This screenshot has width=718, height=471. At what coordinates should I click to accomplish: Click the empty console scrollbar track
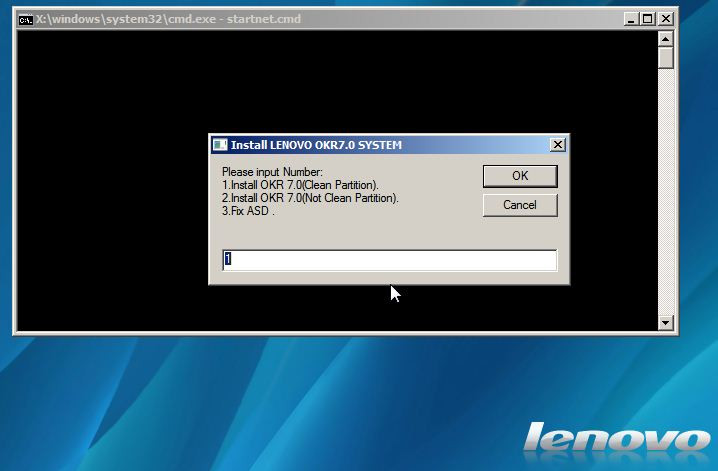point(666,192)
